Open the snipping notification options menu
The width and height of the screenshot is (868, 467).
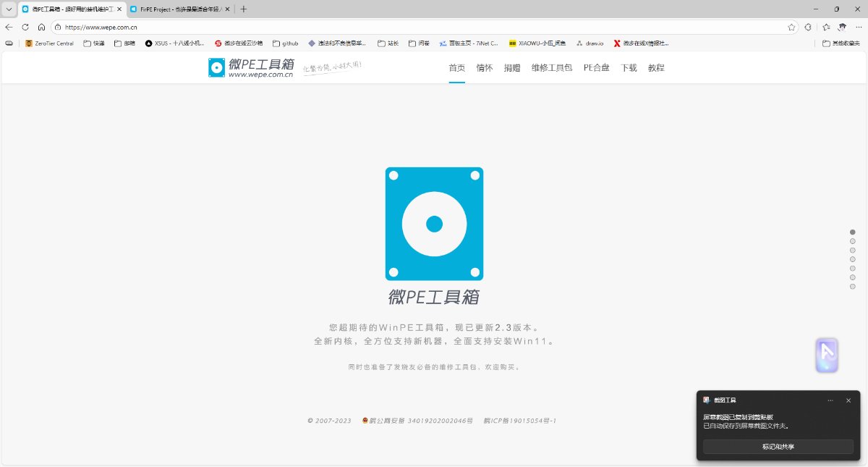pyautogui.click(x=830, y=400)
